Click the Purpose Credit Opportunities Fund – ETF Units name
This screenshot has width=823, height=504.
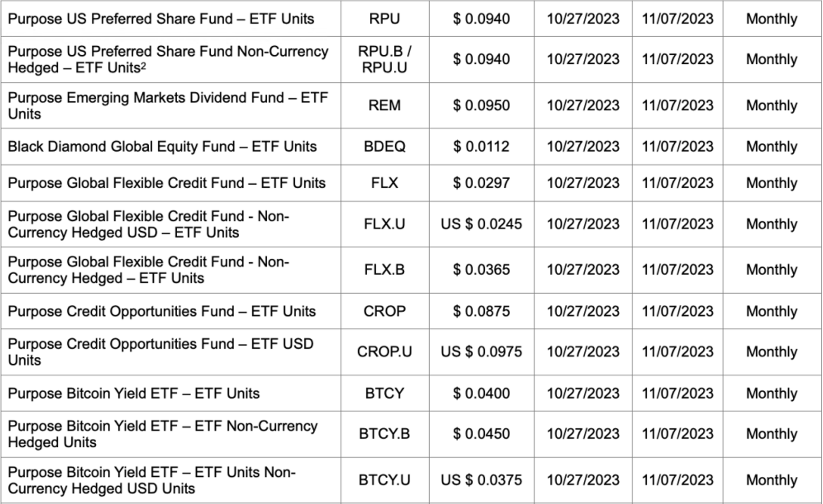[x=162, y=311]
